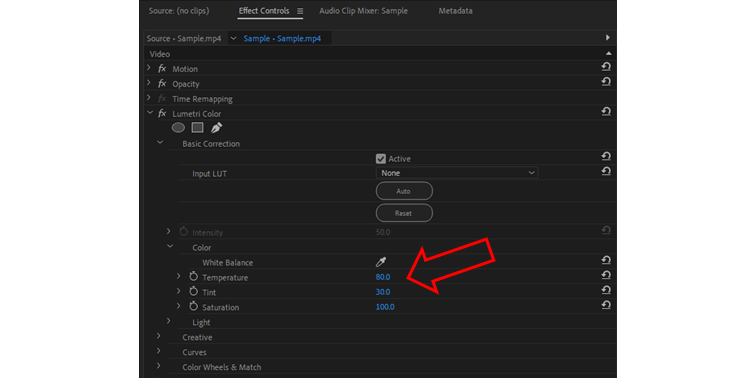Reset the Tint parameter
The image size is (756, 378).
click(606, 290)
